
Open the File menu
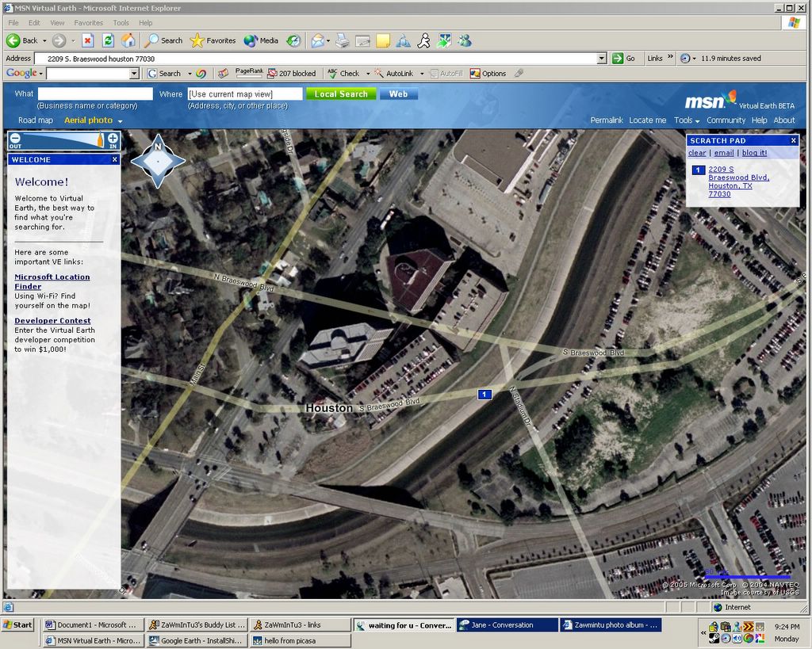[x=13, y=23]
